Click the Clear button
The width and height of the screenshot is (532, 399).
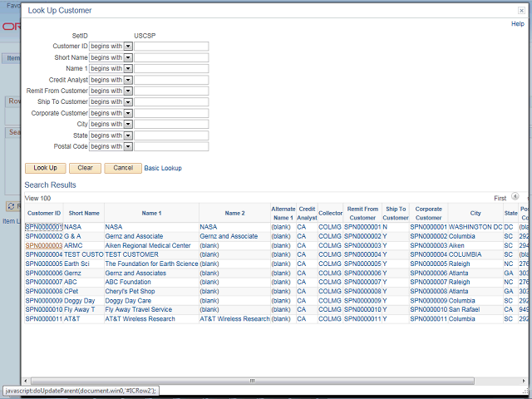[85, 168]
